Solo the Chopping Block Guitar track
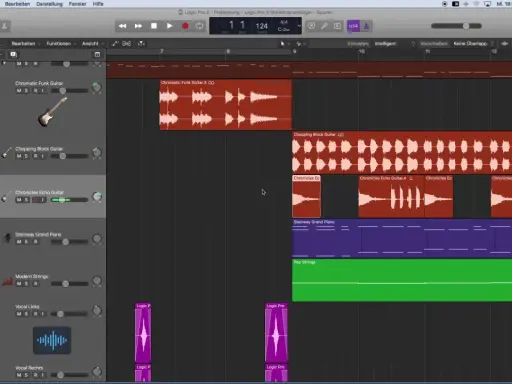512x384 pixels. 26,156
